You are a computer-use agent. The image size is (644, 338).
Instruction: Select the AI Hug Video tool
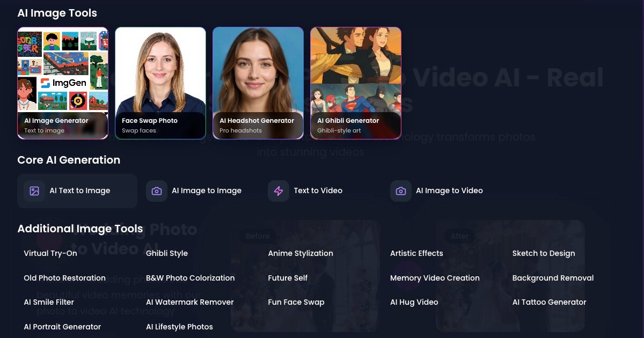(x=414, y=302)
